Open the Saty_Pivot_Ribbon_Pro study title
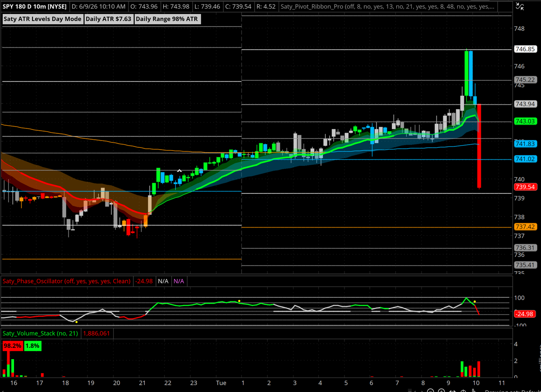541x392 pixels. click(x=388, y=7)
